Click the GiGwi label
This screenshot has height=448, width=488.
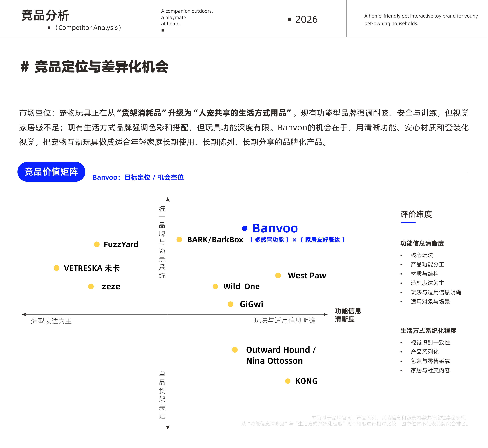pyautogui.click(x=251, y=304)
